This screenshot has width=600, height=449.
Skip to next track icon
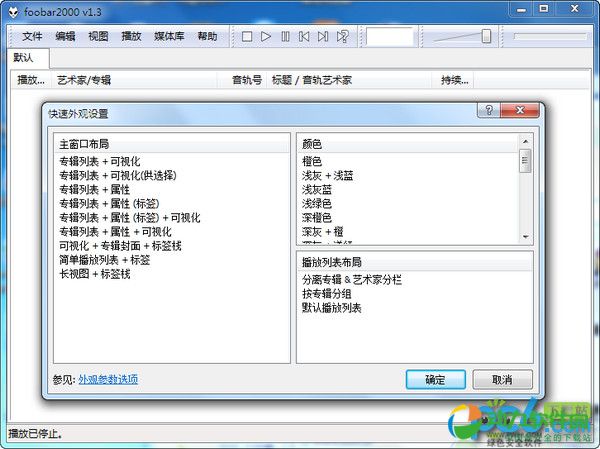coord(323,37)
